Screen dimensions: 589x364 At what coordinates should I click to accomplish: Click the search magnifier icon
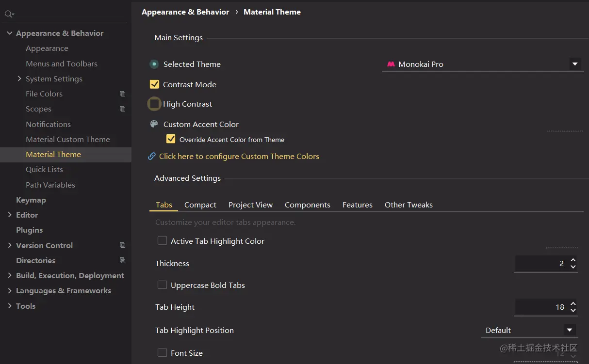9,15
